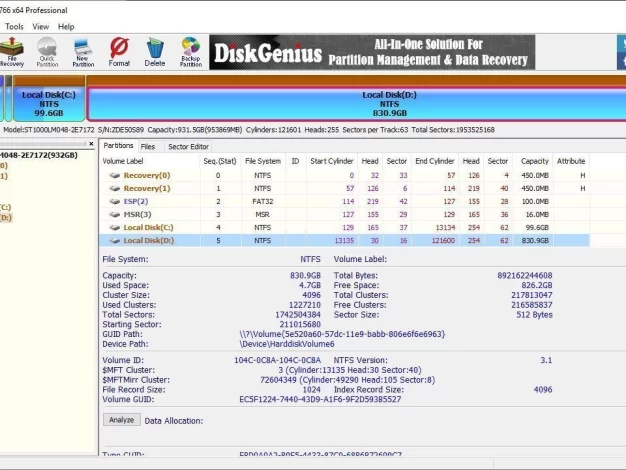This screenshot has width=626, height=470.
Task: Click the Volume ID 104C-0C8A-104C-0C8A value
Action: click(x=277, y=360)
